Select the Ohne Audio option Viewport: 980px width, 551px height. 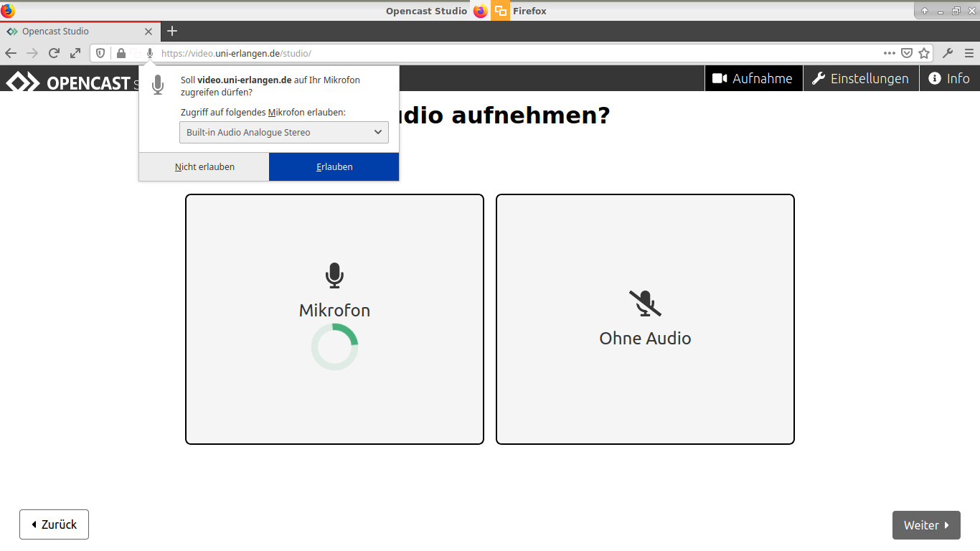coord(645,319)
